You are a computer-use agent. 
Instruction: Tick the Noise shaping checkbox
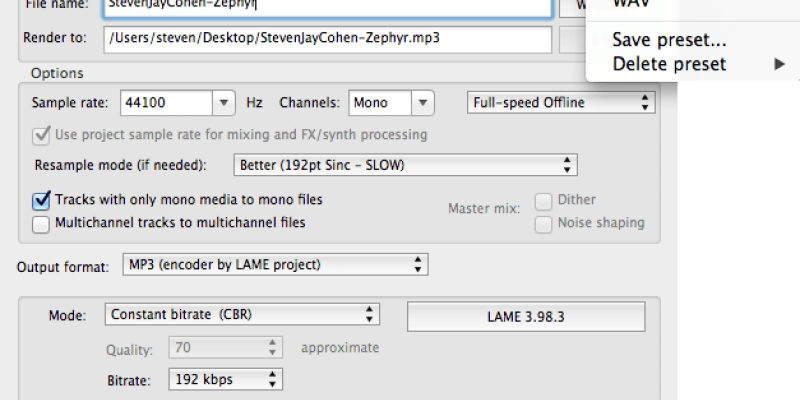544,224
